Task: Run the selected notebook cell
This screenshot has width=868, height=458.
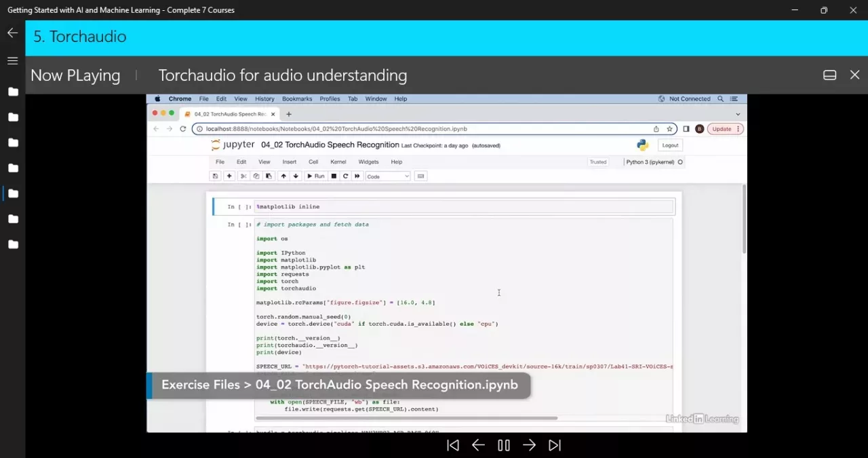Action: [x=316, y=176]
